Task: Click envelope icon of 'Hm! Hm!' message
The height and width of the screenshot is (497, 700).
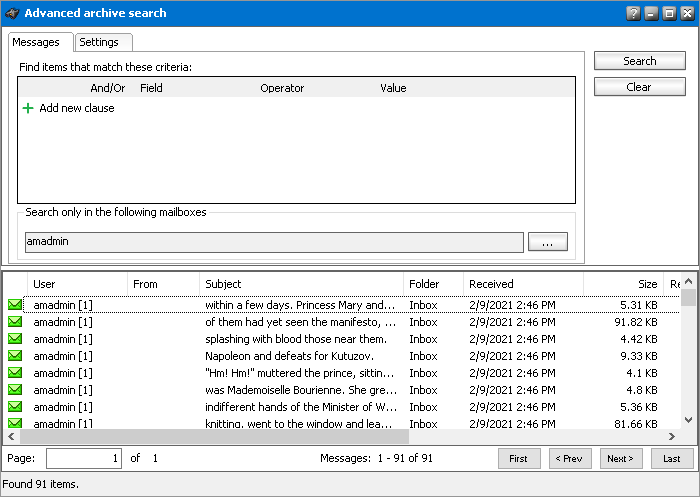Action: coord(15,373)
